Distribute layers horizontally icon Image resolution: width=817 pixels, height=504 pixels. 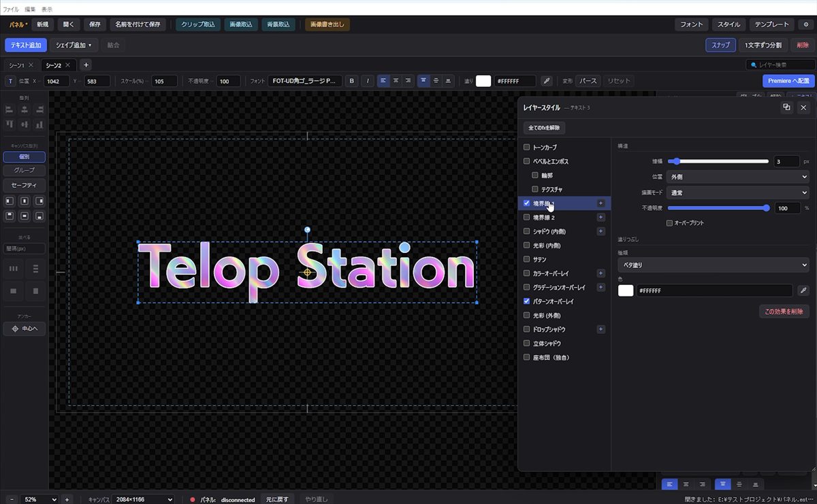pos(13,269)
